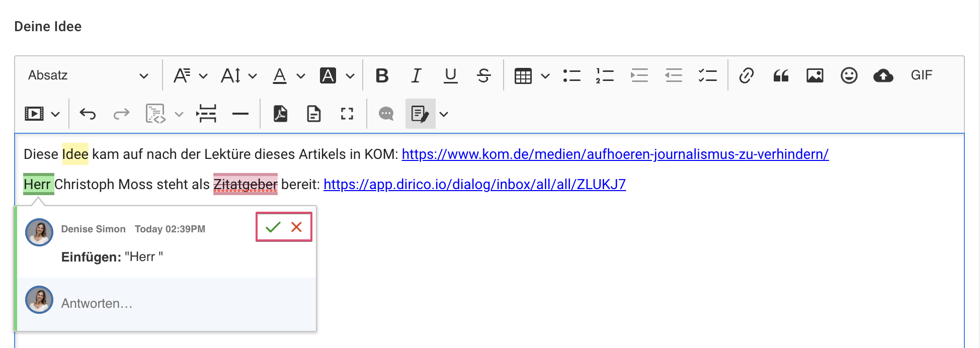Expand the track changes arrow

click(x=444, y=114)
